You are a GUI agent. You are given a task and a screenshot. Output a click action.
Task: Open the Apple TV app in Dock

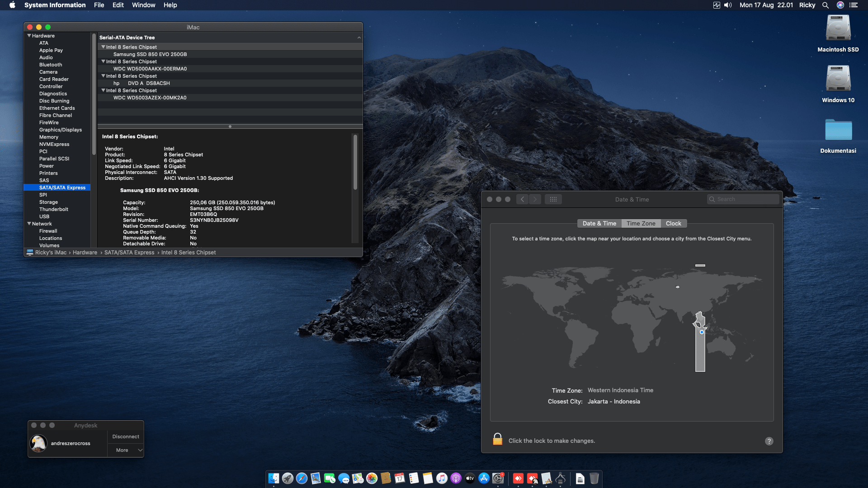(470, 478)
